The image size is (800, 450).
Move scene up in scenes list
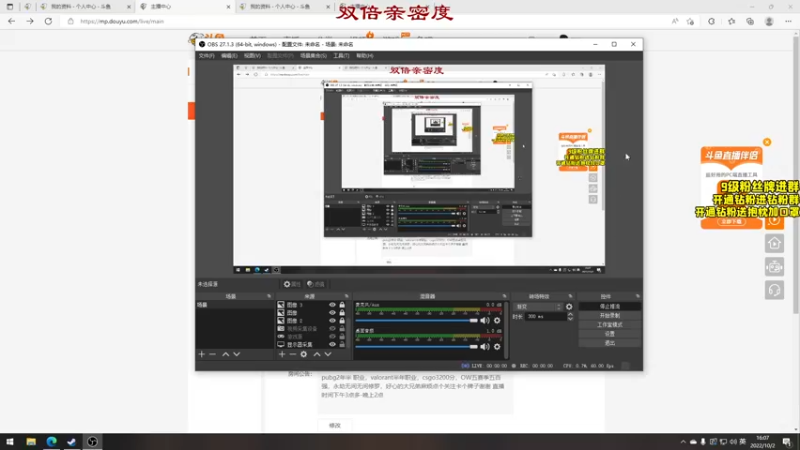(226, 354)
